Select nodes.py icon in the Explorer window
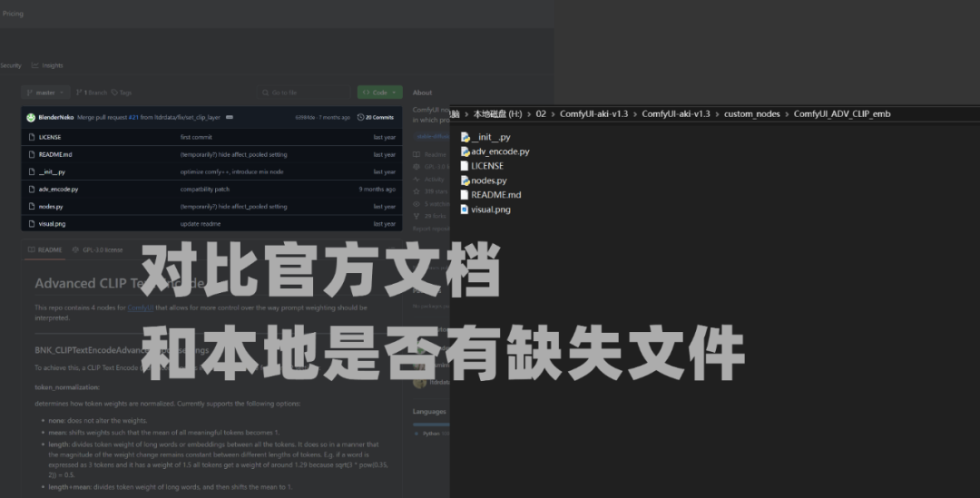 click(x=465, y=181)
